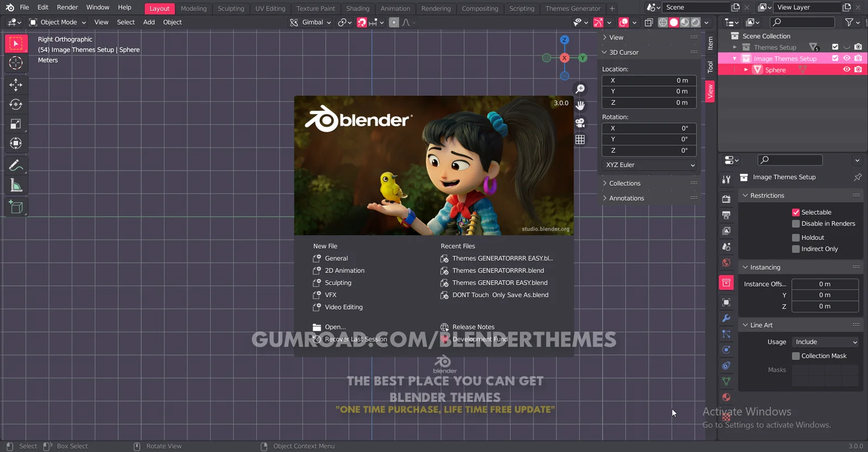Hide Sphere in viewport via eye icon

pos(847,70)
